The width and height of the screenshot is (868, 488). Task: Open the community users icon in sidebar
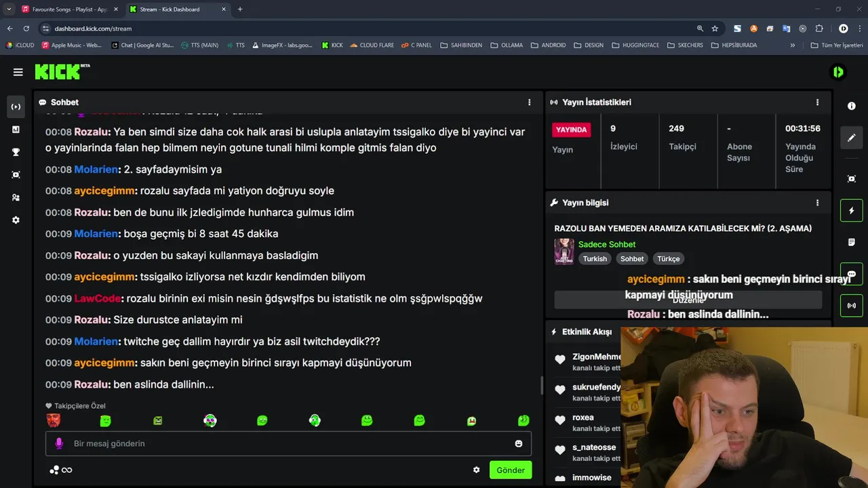16,197
